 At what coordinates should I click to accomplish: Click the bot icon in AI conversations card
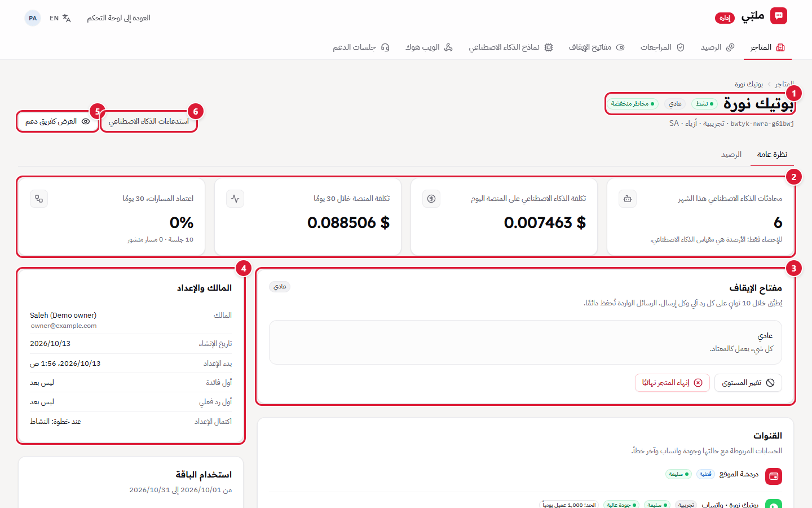click(628, 199)
